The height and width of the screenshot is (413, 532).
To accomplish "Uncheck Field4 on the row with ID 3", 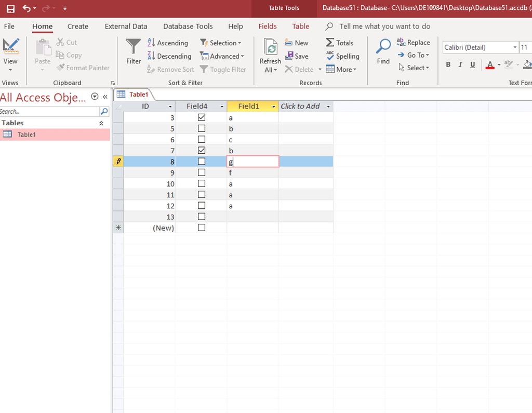I will click(x=201, y=117).
